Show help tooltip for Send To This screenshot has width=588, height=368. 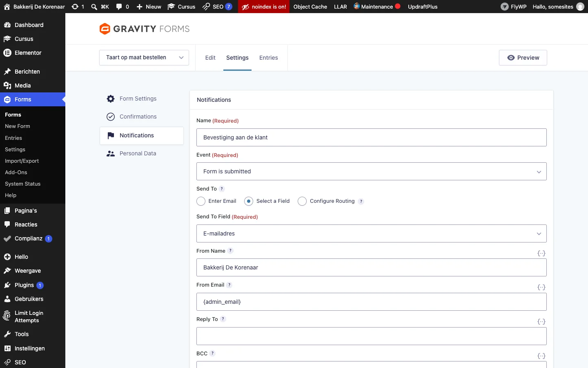click(222, 189)
